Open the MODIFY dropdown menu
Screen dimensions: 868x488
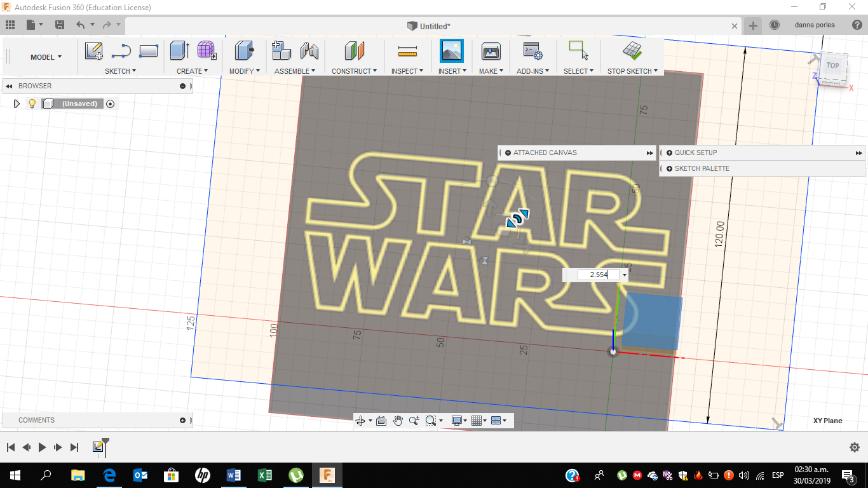(245, 71)
